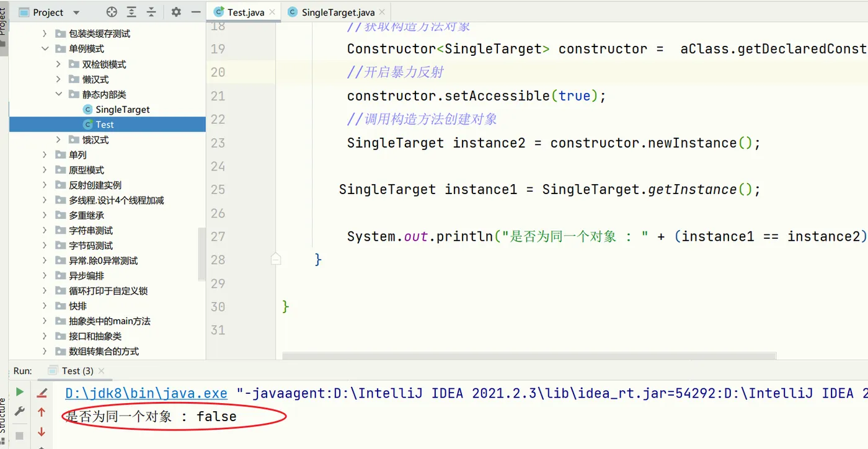
Task: Collapse the 静态内部类 folder
Action: tap(58, 94)
